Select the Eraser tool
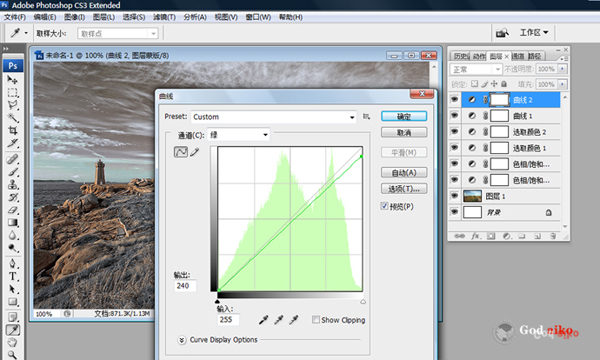The height and width of the screenshot is (360, 600). coord(12,210)
